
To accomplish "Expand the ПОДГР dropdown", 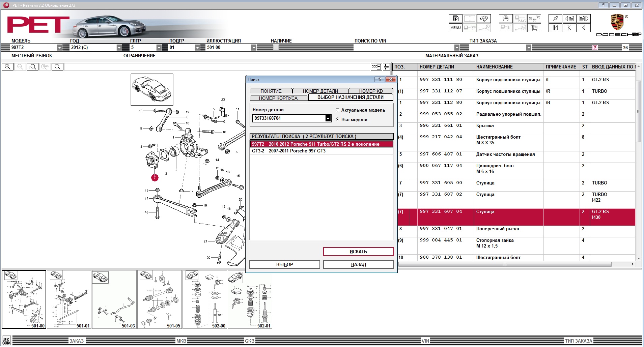I will click(198, 48).
